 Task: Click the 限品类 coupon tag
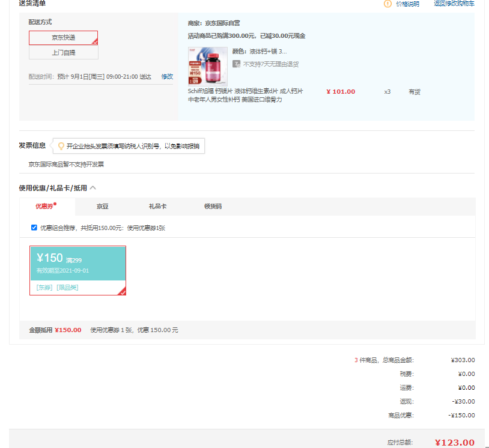point(67,288)
